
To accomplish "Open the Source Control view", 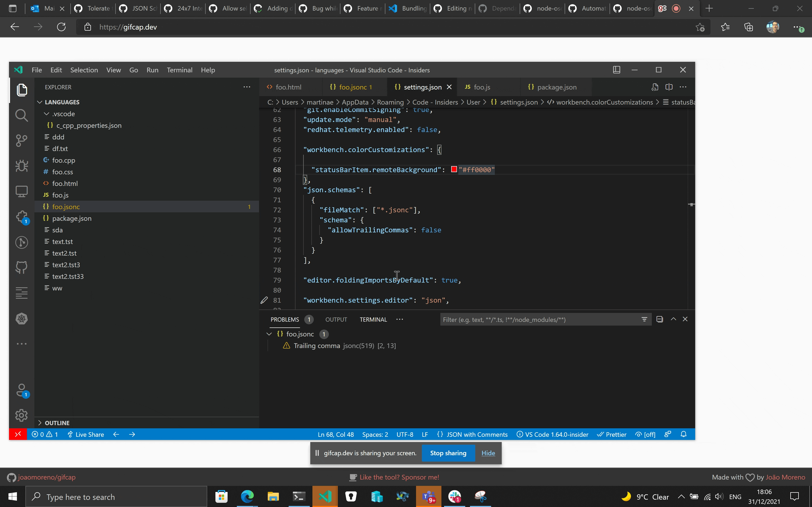I will [x=21, y=140].
